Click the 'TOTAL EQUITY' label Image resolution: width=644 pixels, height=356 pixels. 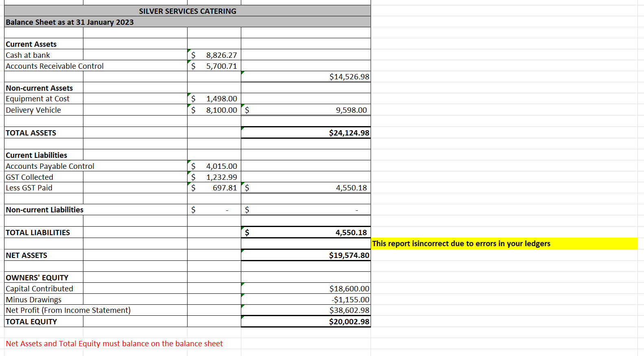(x=31, y=321)
